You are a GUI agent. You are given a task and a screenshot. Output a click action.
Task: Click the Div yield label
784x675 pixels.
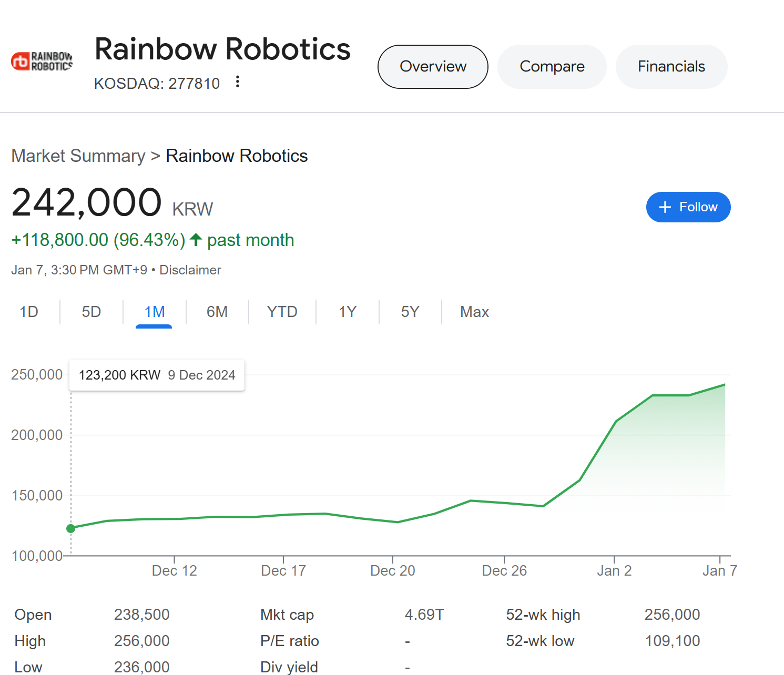(289, 667)
